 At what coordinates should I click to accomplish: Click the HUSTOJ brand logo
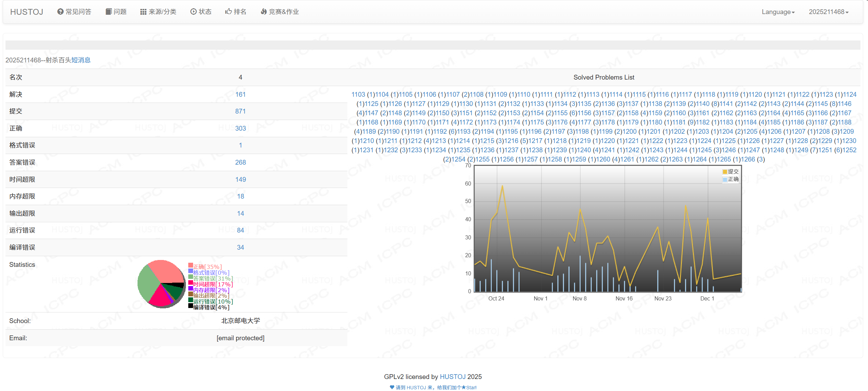[x=26, y=12]
